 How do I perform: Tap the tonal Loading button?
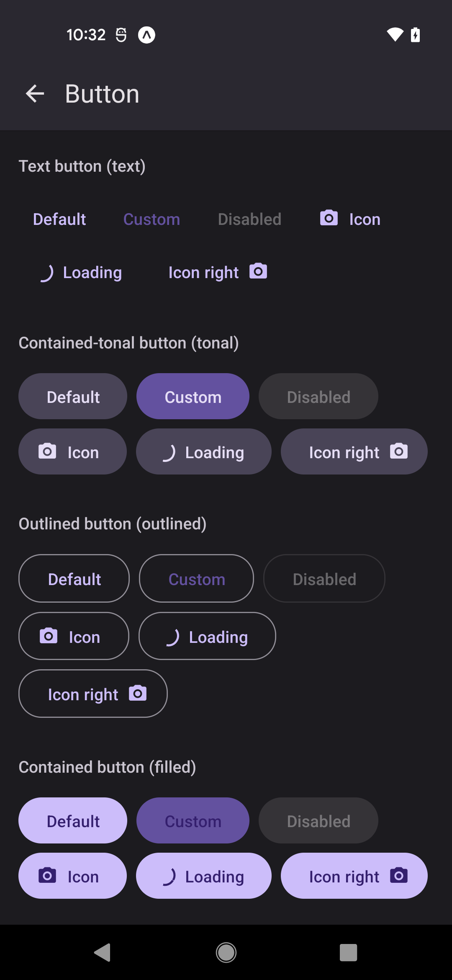coord(204,452)
